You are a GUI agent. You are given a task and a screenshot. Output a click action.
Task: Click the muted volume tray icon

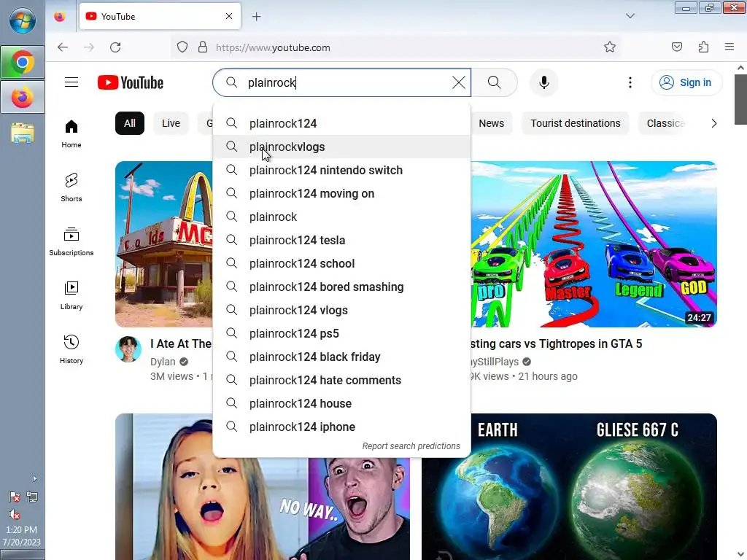coord(15,515)
